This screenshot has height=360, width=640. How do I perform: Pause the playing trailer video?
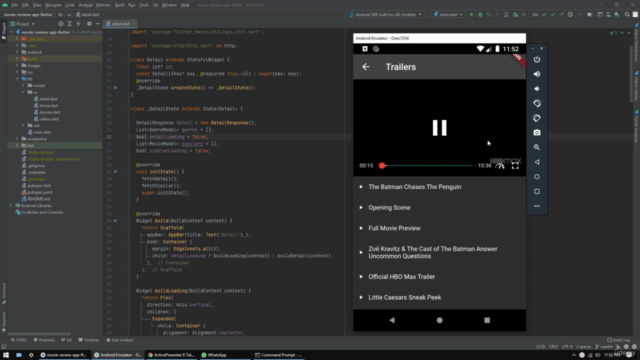440,128
